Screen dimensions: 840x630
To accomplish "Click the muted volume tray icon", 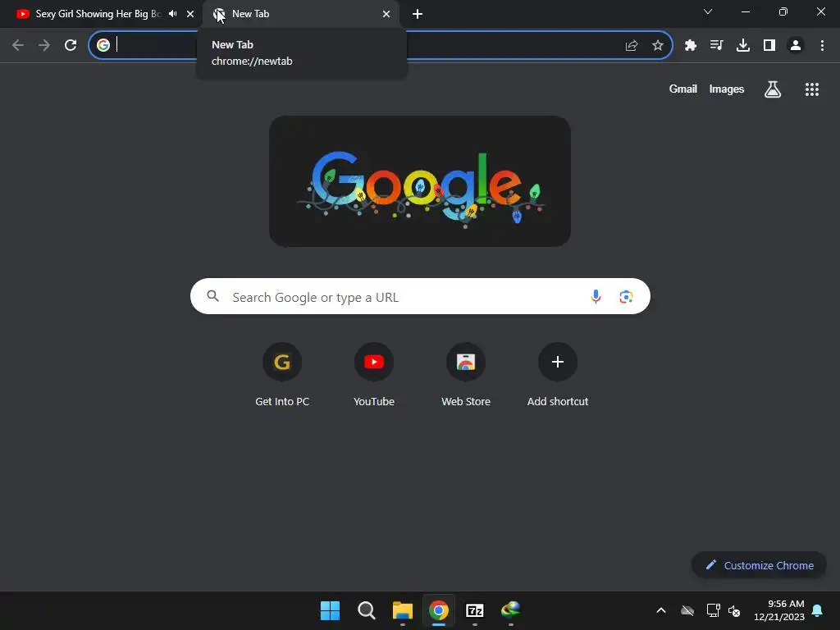I will 734,610.
